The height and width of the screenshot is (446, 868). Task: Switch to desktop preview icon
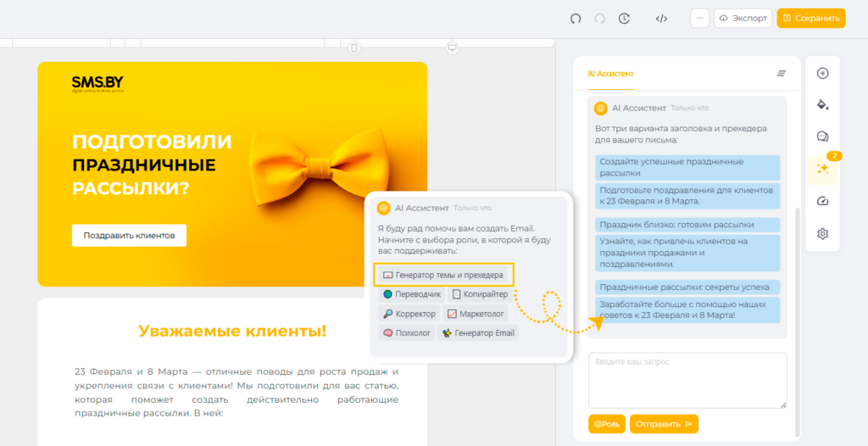(453, 48)
